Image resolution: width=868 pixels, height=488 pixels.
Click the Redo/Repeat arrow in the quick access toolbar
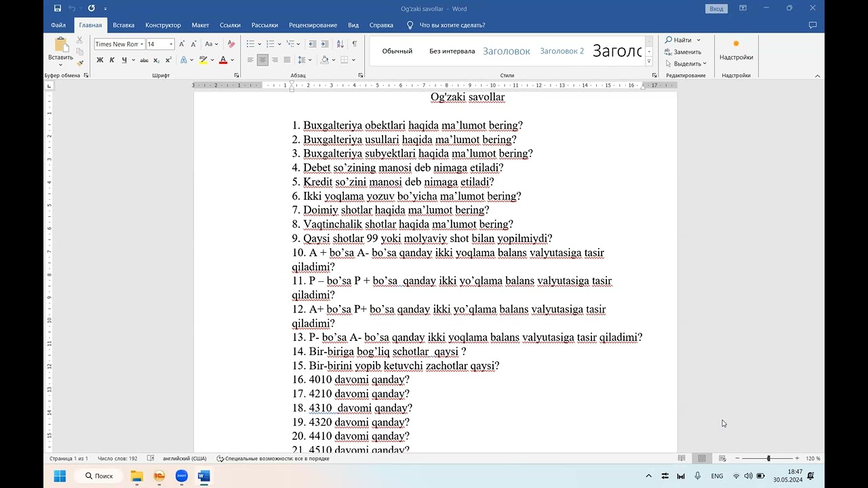pos(91,8)
